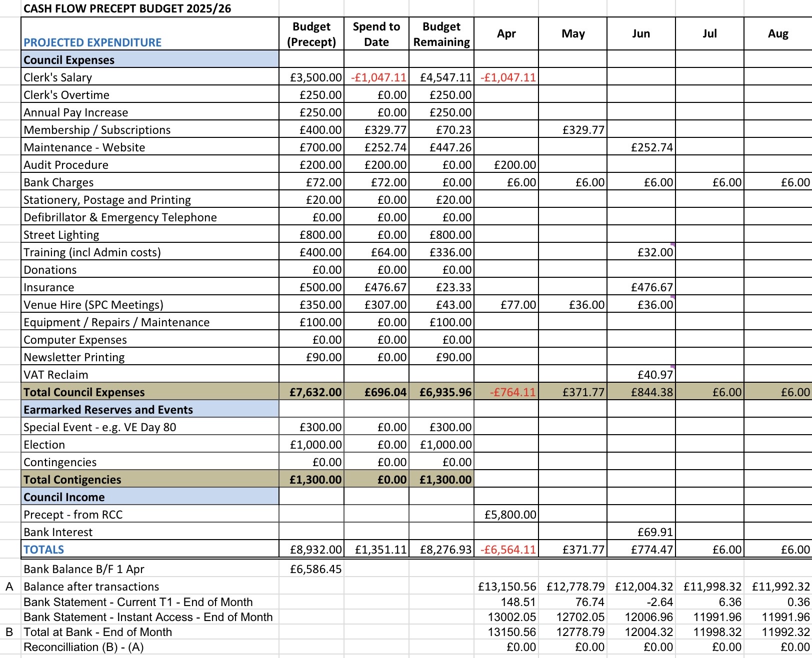
Task: Click the VAT Reclaim £40.97 cell
Action: pos(654,375)
